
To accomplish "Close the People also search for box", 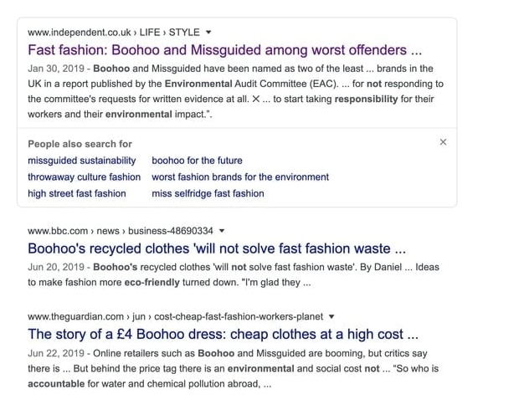I will [443, 142].
